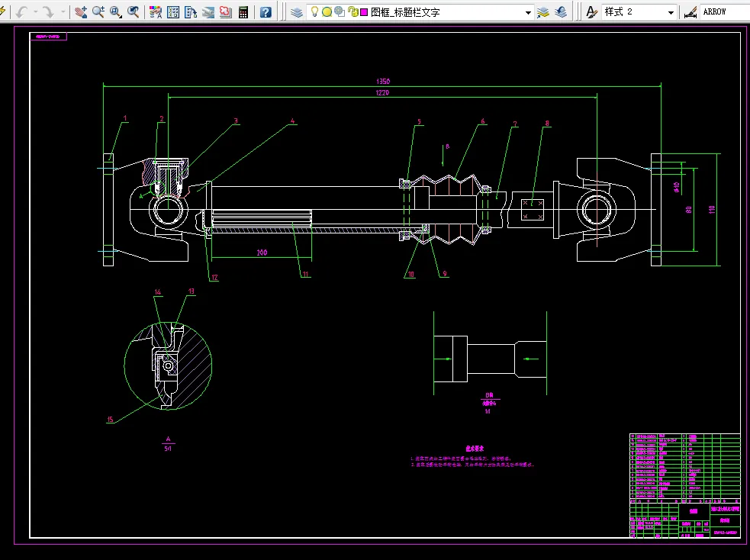Toggle layer freeze in viewport icon
This screenshot has height=560, width=750.
pyautogui.click(x=339, y=11)
